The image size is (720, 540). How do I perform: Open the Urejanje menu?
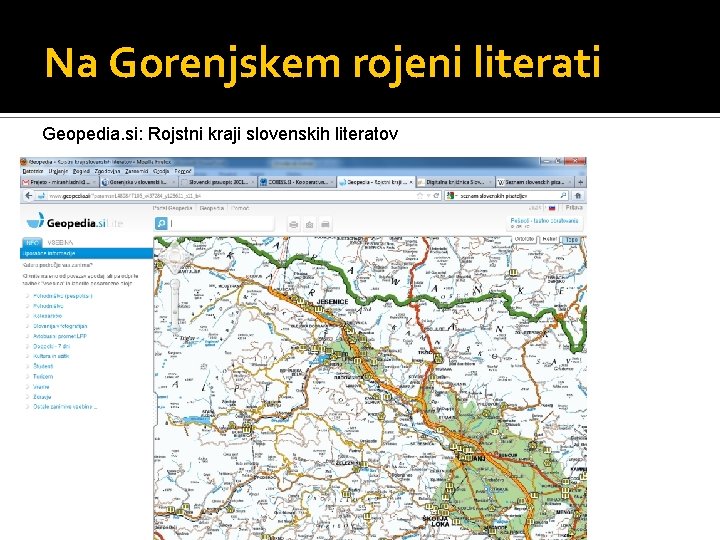point(58,171)
